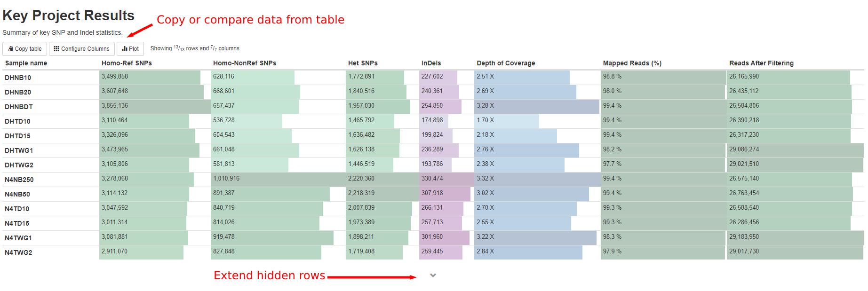Click Homo-Ref SNPs value 3,499,858

(x=115, y=77)
